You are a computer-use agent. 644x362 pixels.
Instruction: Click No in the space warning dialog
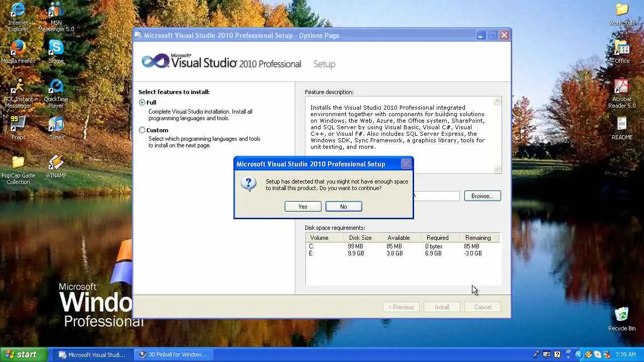coord(344,207)
